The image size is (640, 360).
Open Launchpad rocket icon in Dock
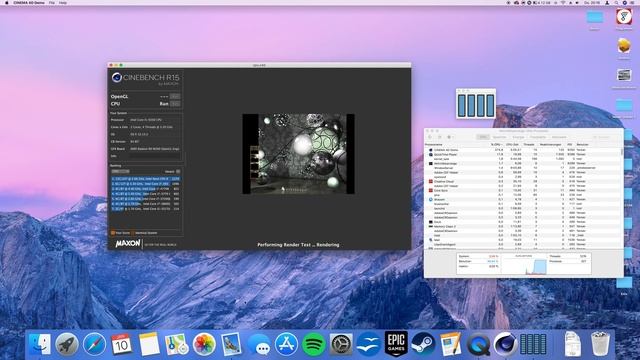tap(67, 344)
